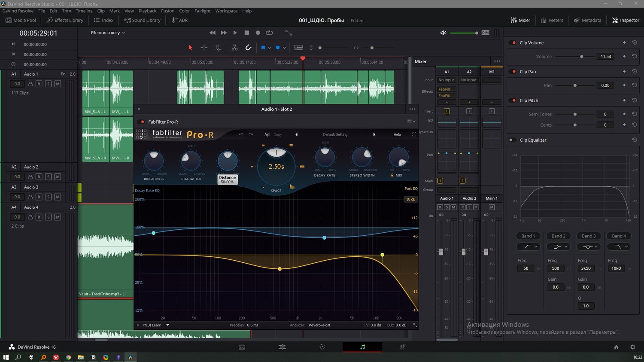Toggle Pro-R full screen mode

click(414, 134)
